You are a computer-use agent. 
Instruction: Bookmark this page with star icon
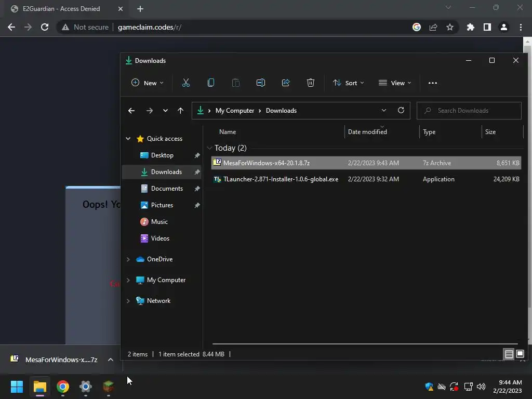(x=450, y=27)
